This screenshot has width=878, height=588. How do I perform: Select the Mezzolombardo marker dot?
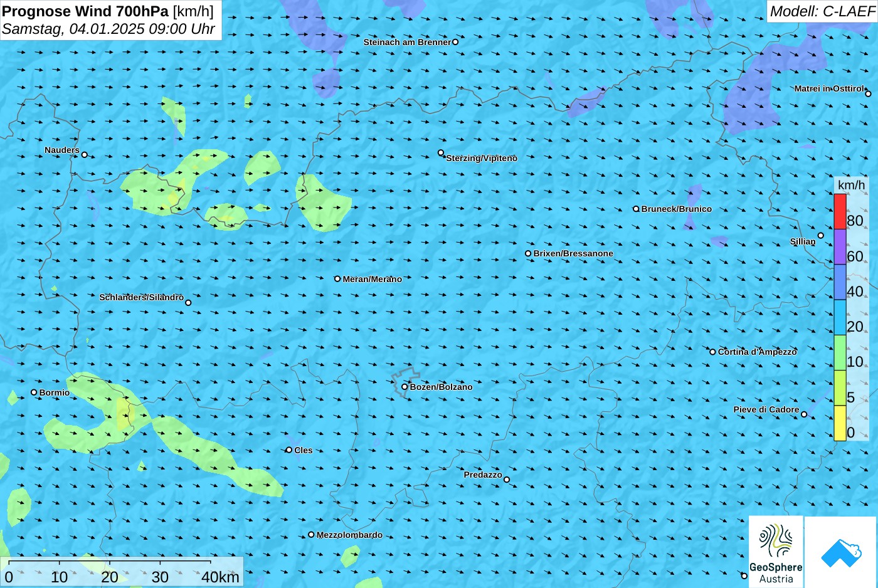pos(311,535)
